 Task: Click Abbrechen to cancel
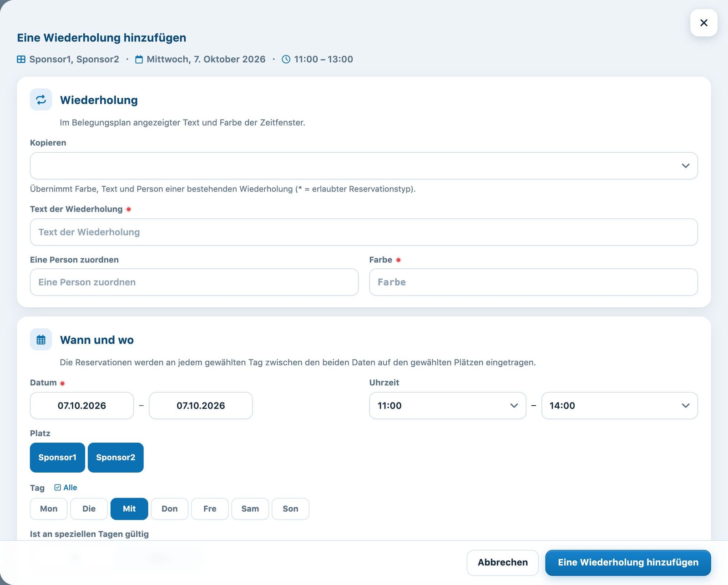coord(502,563)
